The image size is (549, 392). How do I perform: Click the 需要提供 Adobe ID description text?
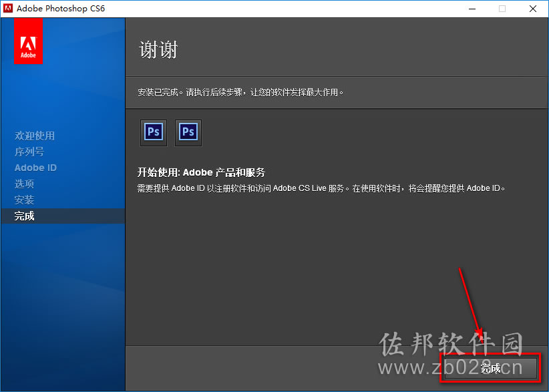[321, 188]
